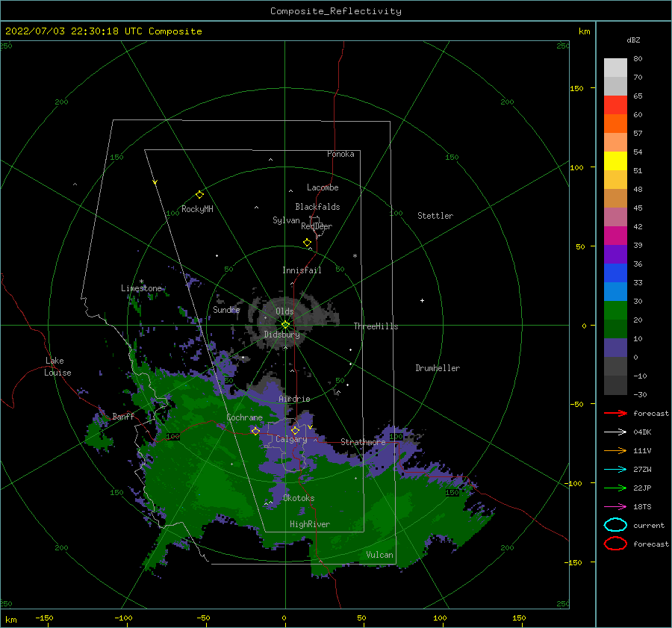This screenshot has width=672, height=628.
Task: Click the Composite_Reflectivity title
Action: [x=336, y=11]
